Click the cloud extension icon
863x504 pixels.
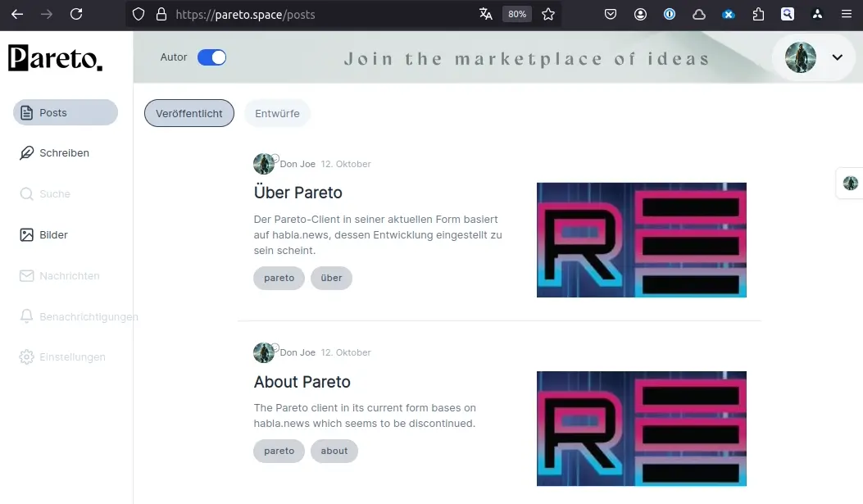[x=699, y=14]
